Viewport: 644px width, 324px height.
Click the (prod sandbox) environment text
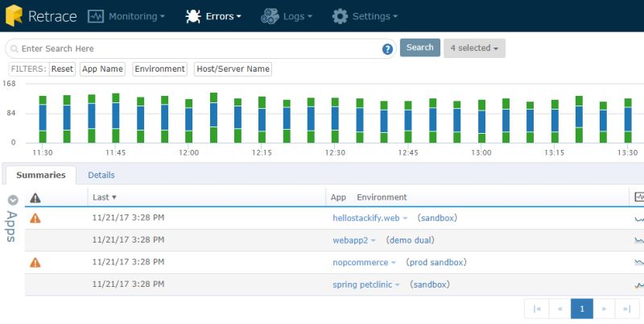tap(436, 262)
